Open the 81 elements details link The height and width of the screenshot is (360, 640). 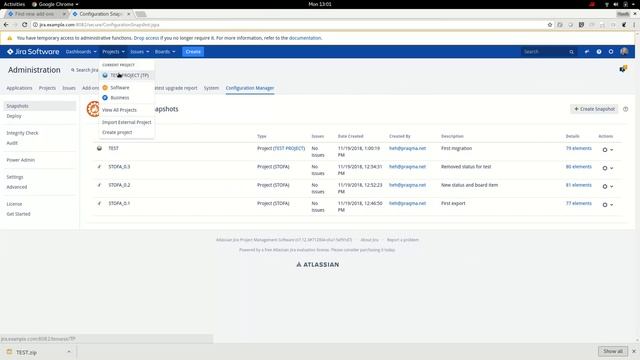tap(578, 185)
